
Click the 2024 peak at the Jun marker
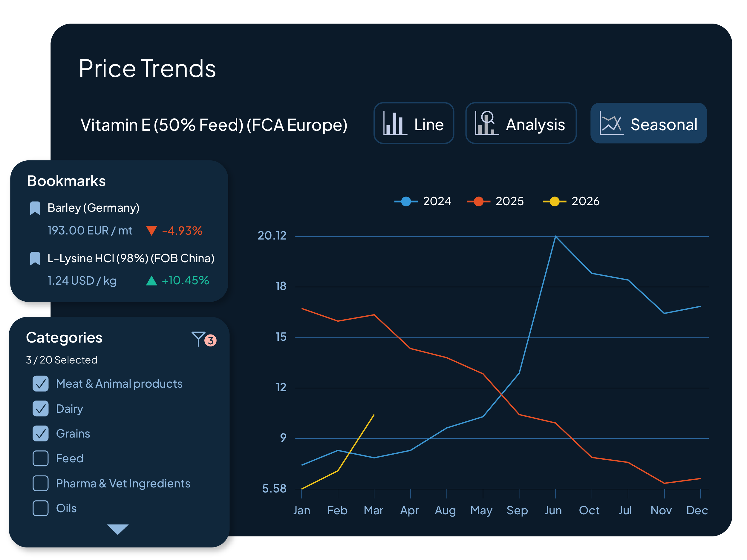coord(555,237)
